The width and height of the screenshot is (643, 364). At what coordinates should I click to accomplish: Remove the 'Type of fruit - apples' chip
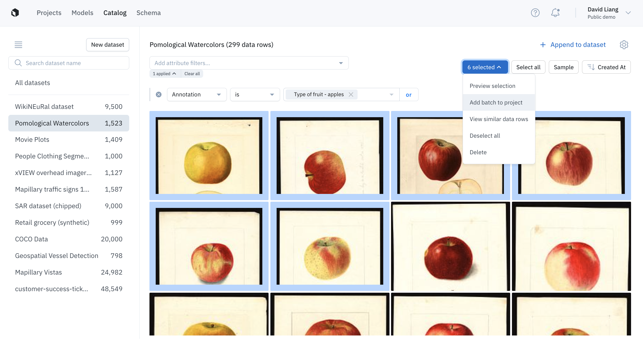351,95
